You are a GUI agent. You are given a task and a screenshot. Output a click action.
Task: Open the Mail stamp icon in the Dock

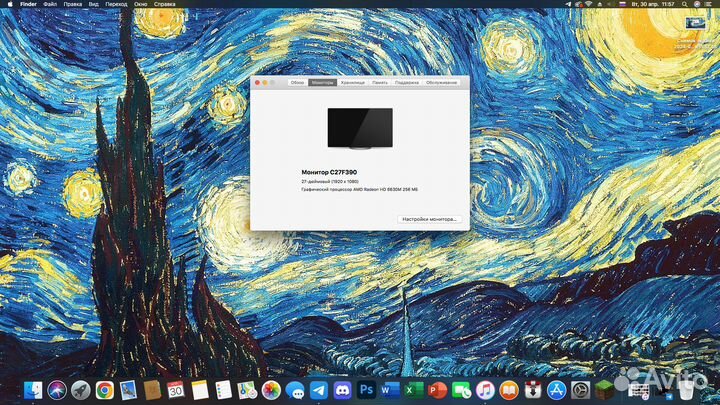point(128,390)
